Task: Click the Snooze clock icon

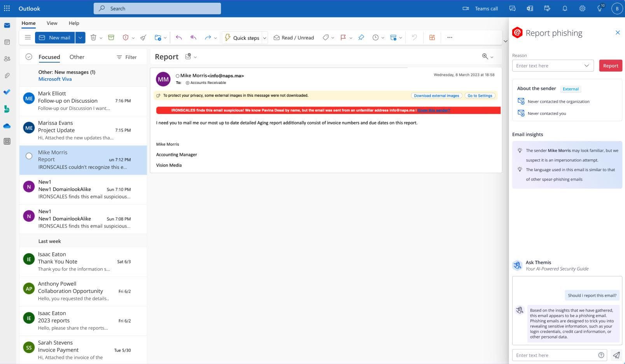Action: [375, 37]
